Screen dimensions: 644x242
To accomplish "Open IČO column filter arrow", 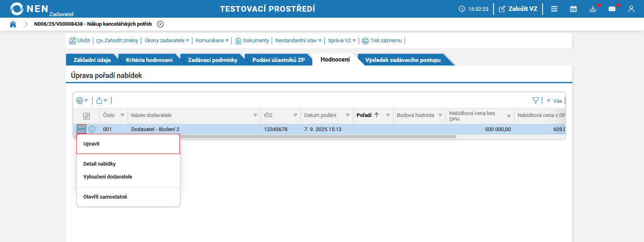I will (295, 115).
